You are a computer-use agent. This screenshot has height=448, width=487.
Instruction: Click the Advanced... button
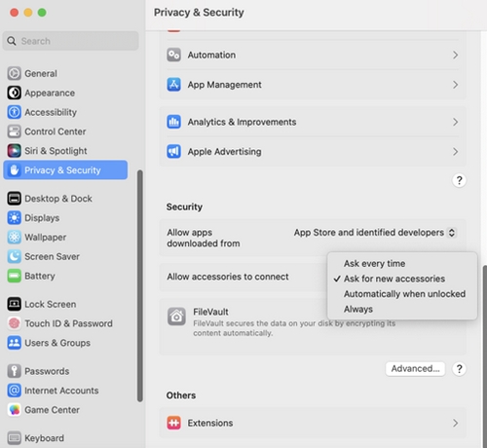[415, 369]
